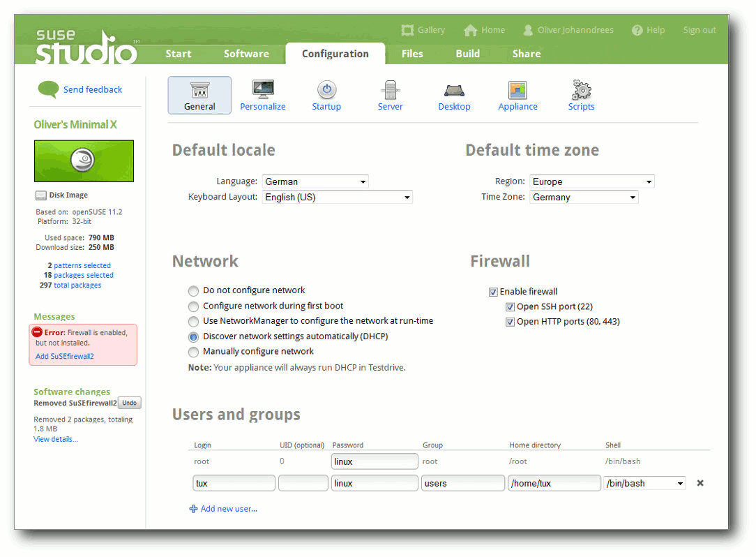Click the Home house icon
Image resolution: width=756 pixels, height=557 pixels.
click(x=470, y=31)
